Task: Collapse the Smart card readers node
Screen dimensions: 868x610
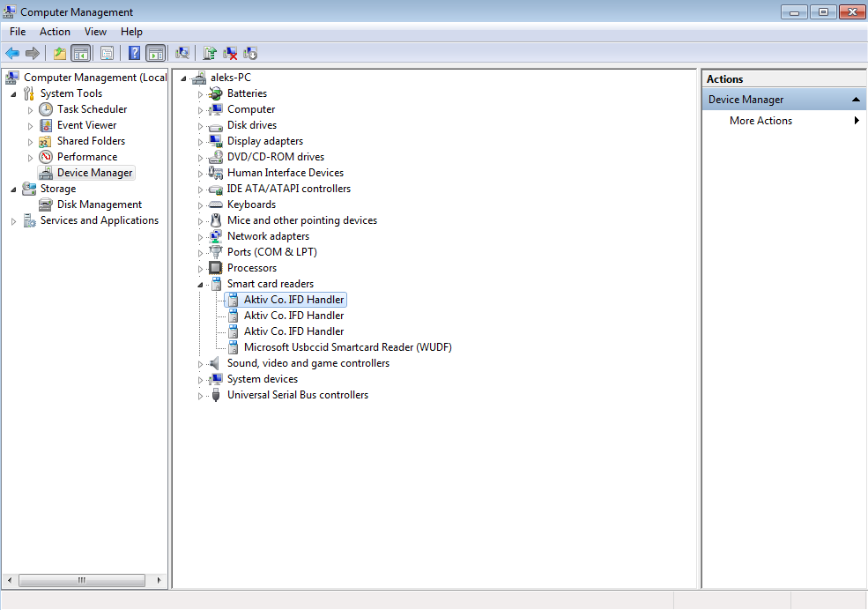Action: click(201, 285)
